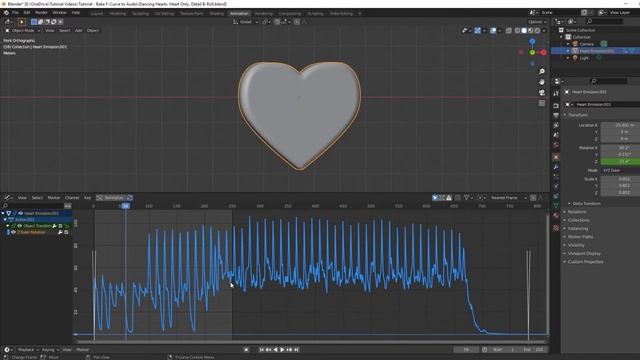This screenshot has width=640, height=360.
Task: Open the Playback dropdown in timeline footer
Action: tap(28, 350)
